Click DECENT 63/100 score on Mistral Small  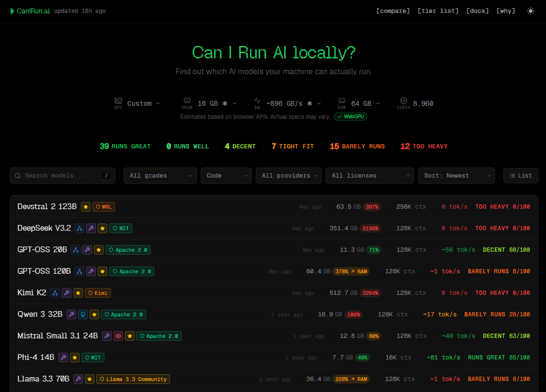(x=506, y=336)
